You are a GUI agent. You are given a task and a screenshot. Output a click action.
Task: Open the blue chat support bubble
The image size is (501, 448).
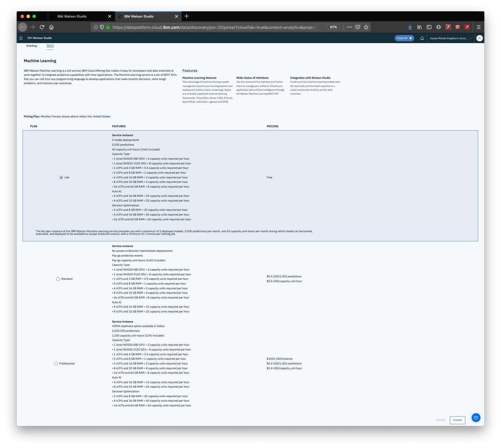476,418
